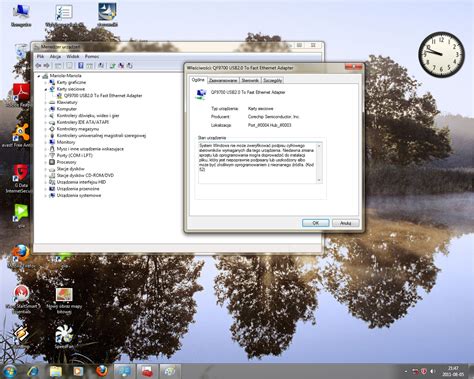Open the Plik menu
The height and width of the screenshot is (379, 474).
click(40, 56)
